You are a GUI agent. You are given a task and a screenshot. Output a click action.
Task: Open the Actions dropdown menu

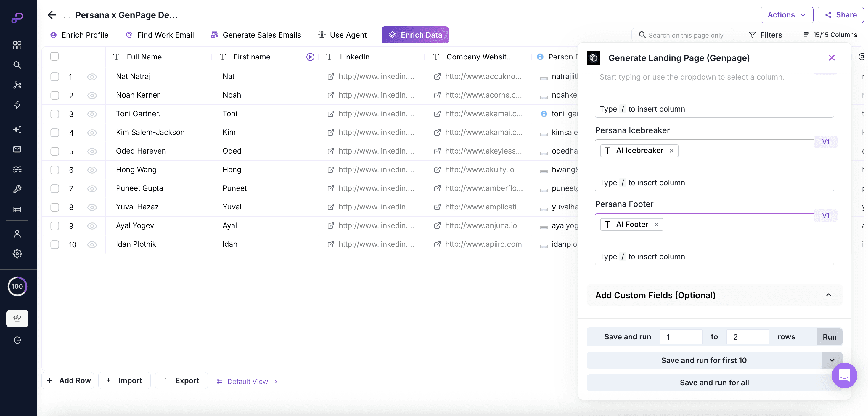787,15
